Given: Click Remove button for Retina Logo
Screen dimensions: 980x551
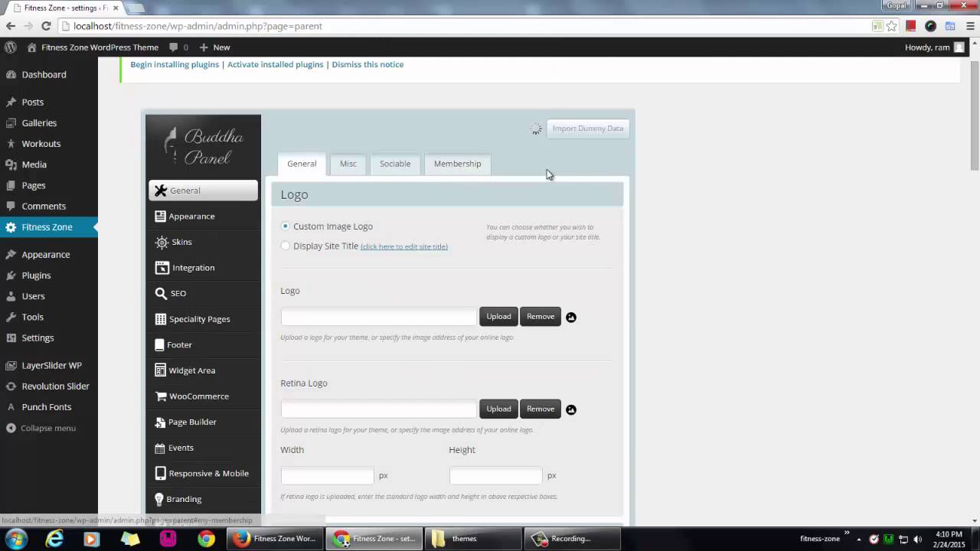Looking at the screenshot, I should point(541,409).
